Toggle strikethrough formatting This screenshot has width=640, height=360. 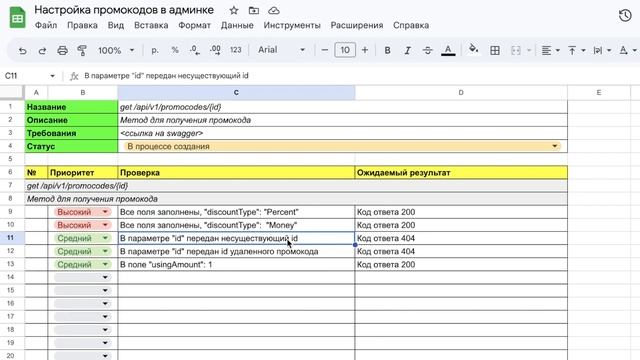point(427,50)
